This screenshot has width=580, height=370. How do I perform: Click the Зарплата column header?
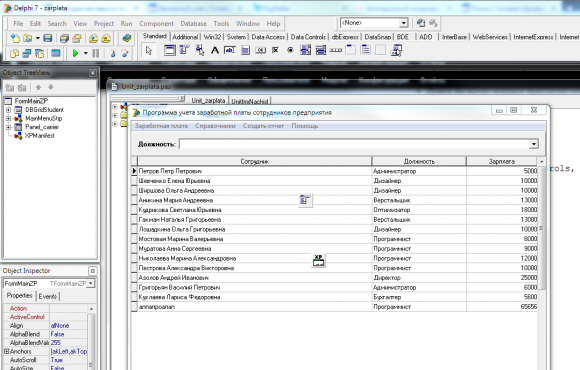502,161
